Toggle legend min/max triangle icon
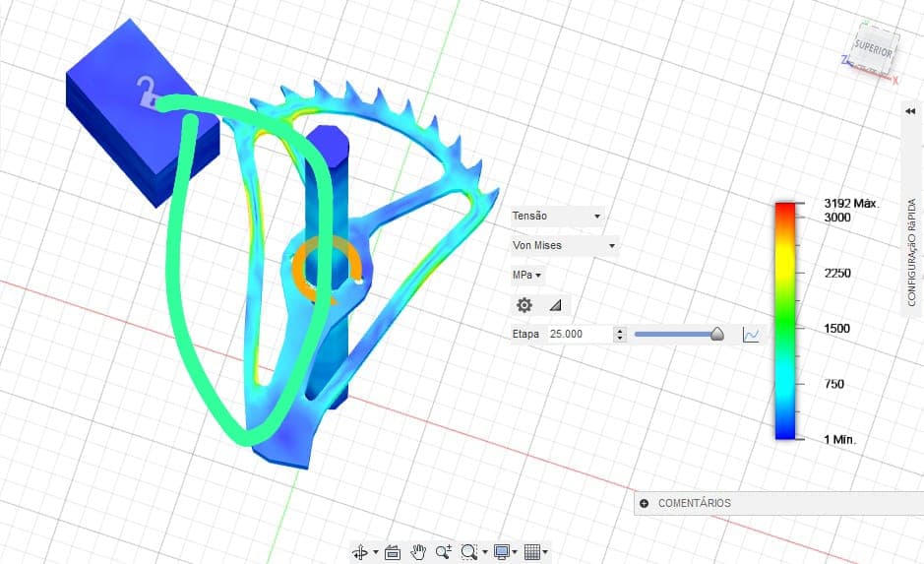 (x=555, y=305)
